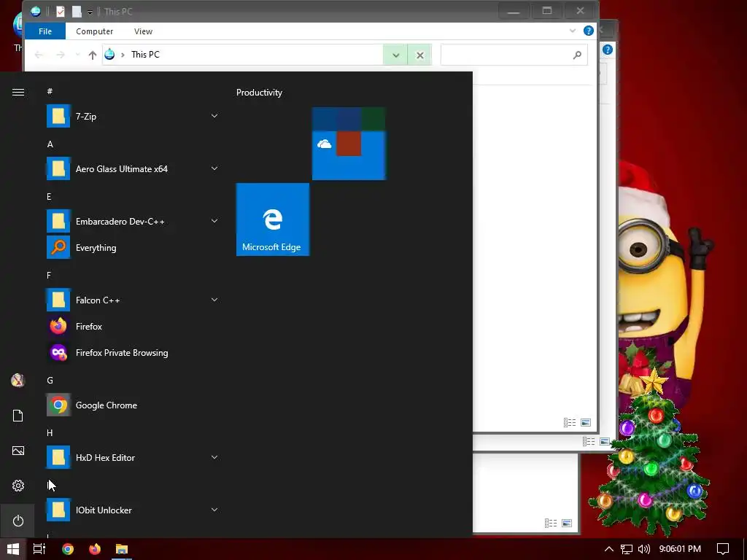Viewport: 747px width, 560px height.
Task: Open Documents from Start menu sidebar
Action: (18, 416)
